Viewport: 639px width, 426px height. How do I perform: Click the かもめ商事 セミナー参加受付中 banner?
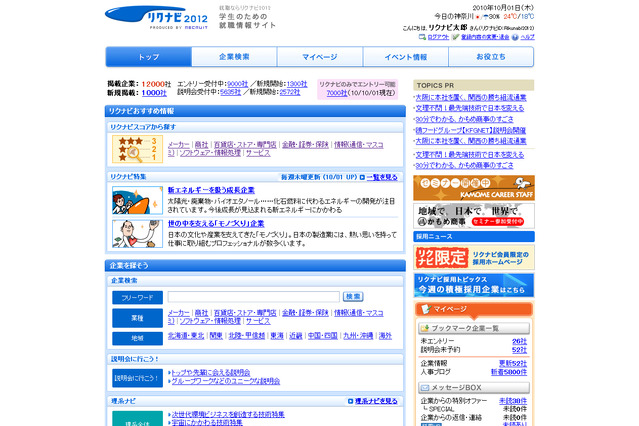(474, 216)
